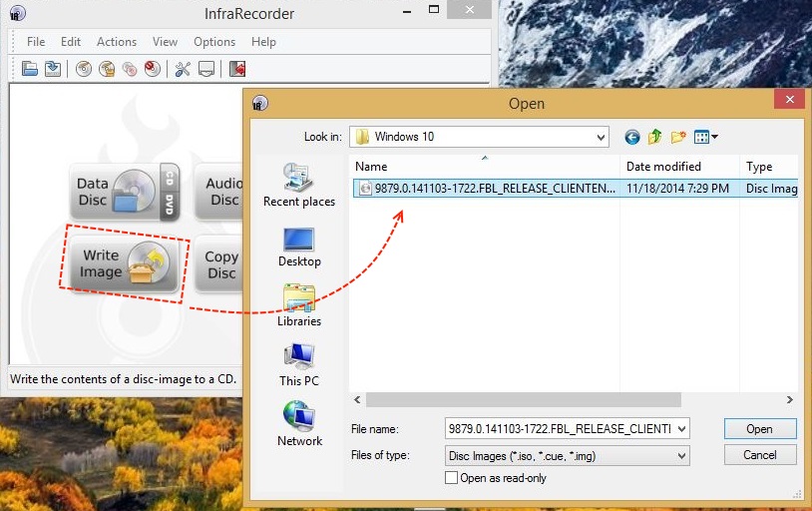The width and height of the screenshot is (812, 511).
Task: Expand the Look in folder dropdown
Action: pyautogui.click(x=601, y=137)
